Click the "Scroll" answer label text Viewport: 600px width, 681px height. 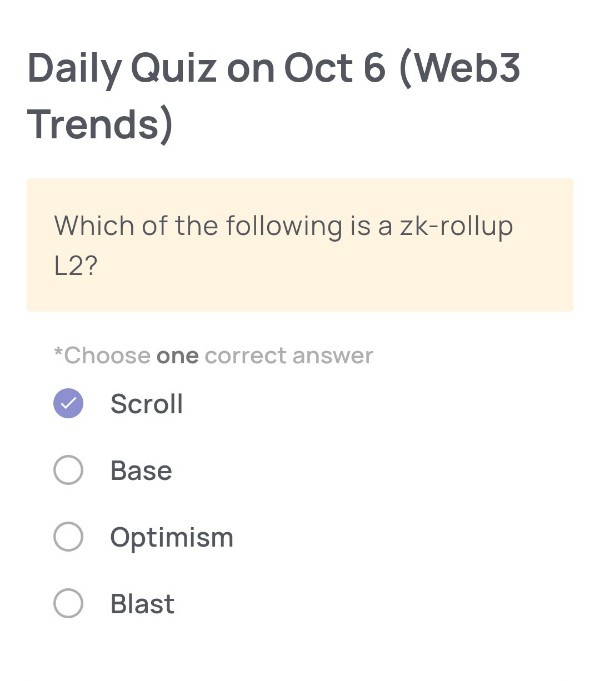[x=146, y=404]
